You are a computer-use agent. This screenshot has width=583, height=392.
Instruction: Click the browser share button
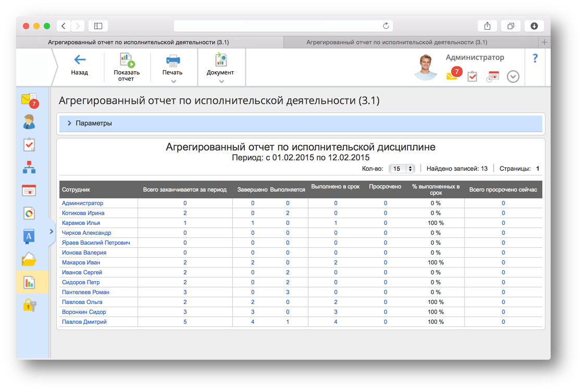(488, 26)
